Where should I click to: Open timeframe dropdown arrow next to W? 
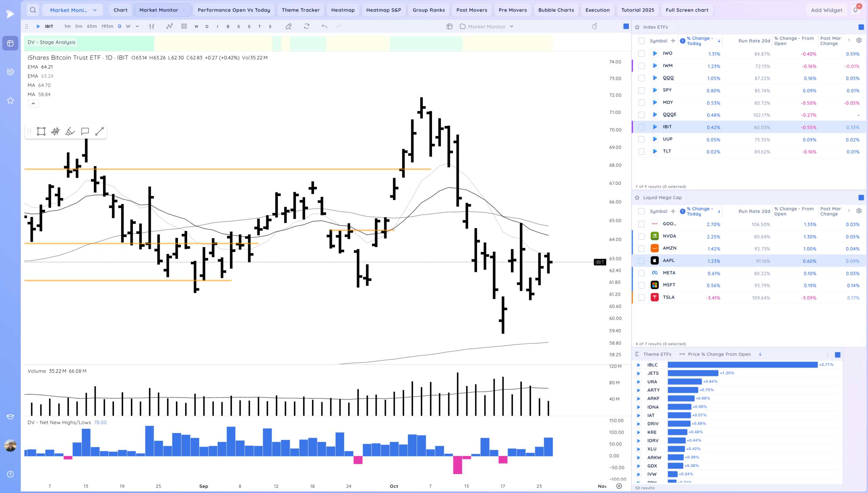(x=137, y=26)
